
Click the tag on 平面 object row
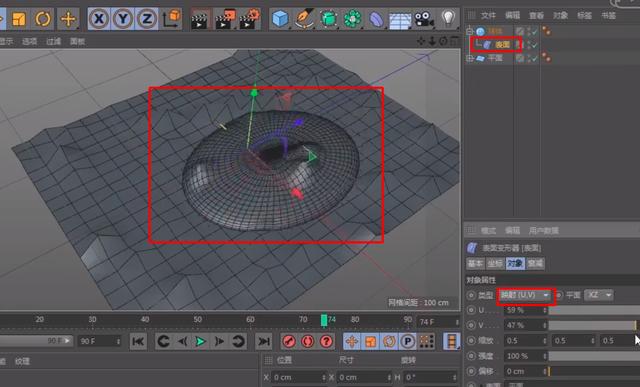547,58
